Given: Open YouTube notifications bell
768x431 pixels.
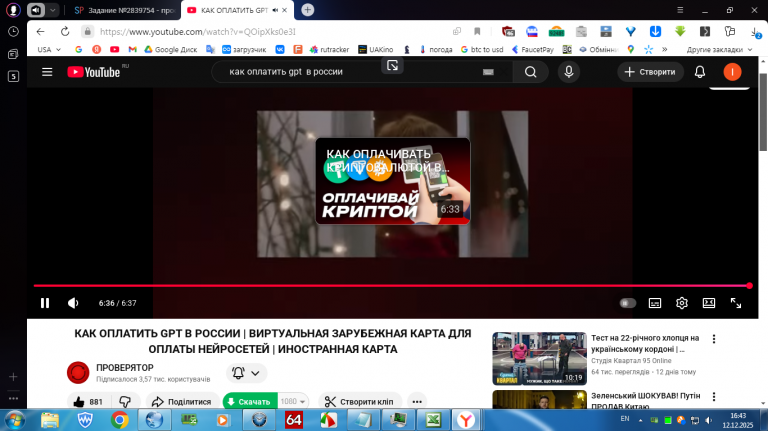Looking at the screenshot, I should (700, 72).
